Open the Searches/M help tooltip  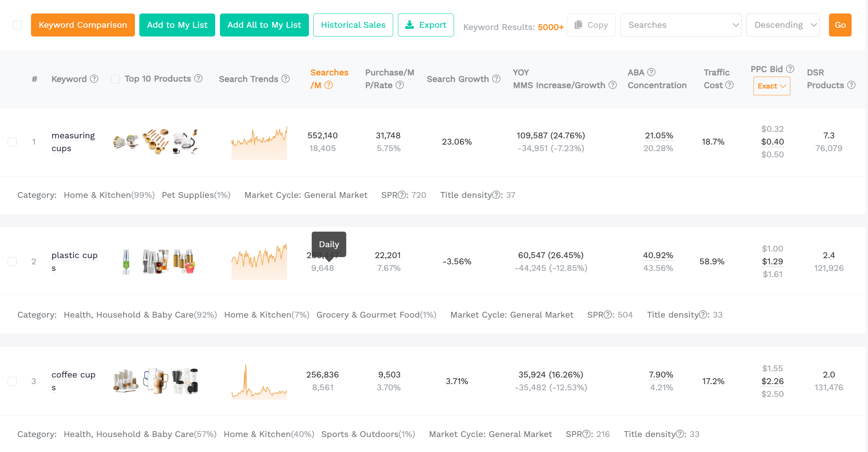point(329,85)
